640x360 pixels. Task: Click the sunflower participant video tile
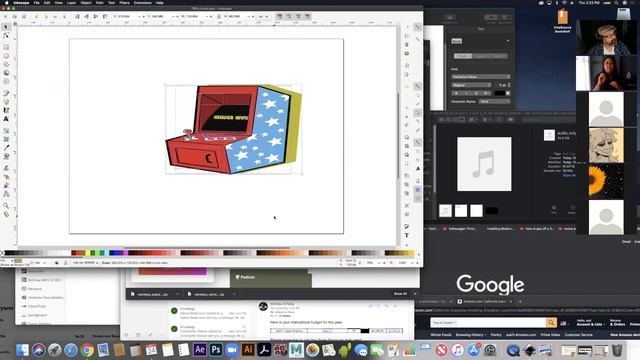(606, 182)
